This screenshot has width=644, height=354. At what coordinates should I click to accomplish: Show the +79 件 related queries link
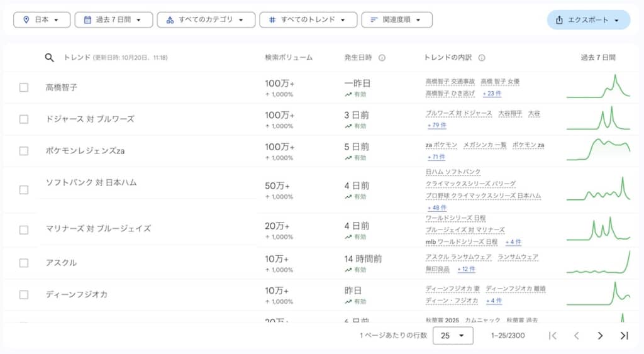436,125
